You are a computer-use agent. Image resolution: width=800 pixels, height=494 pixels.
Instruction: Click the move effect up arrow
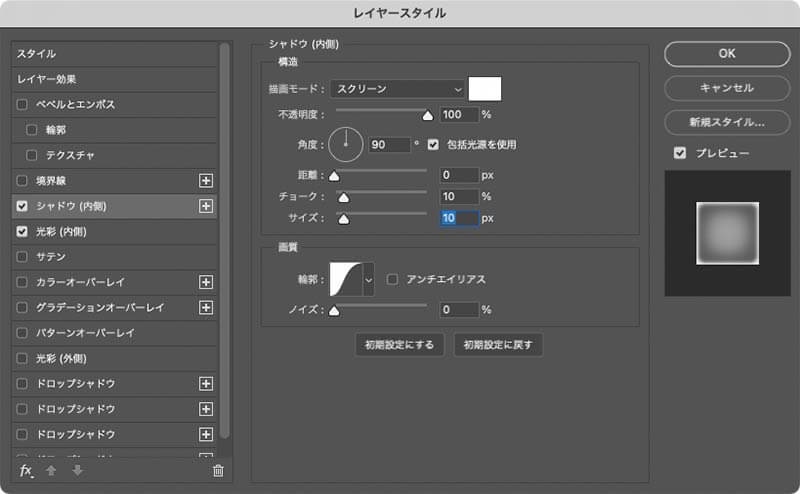click(x=51, y=471)
